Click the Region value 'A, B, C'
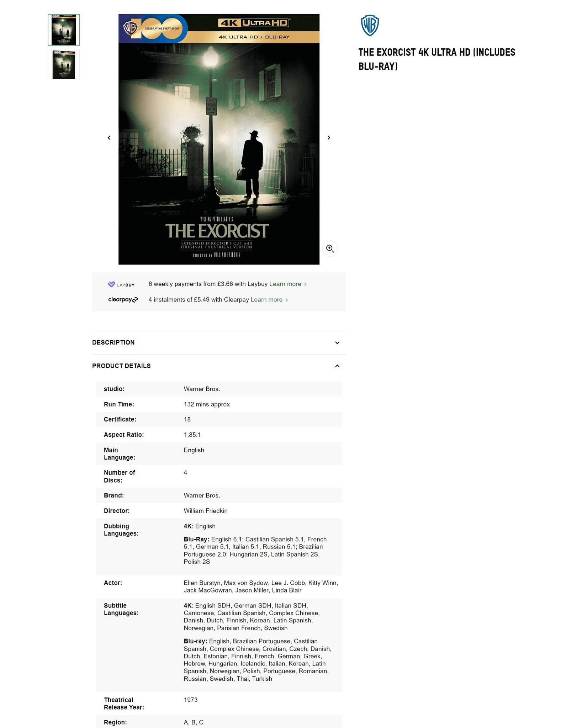This screenshot has height=728, width=566. coord(194,722)
